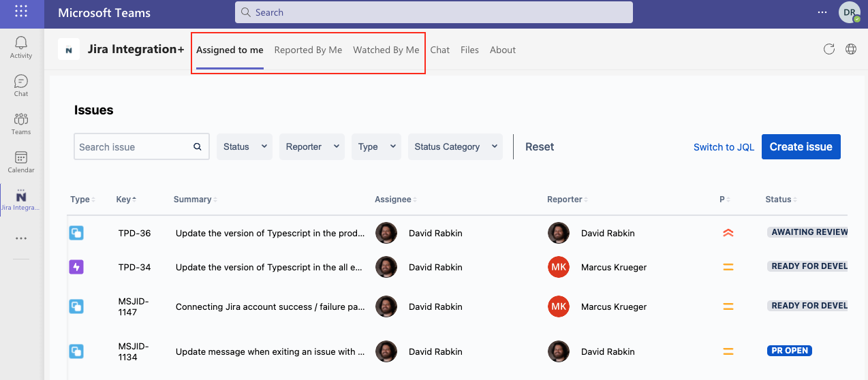Open Calendar from the left sidebar
The width and height of the screenshot is (868, 380).
coord(21,162)
